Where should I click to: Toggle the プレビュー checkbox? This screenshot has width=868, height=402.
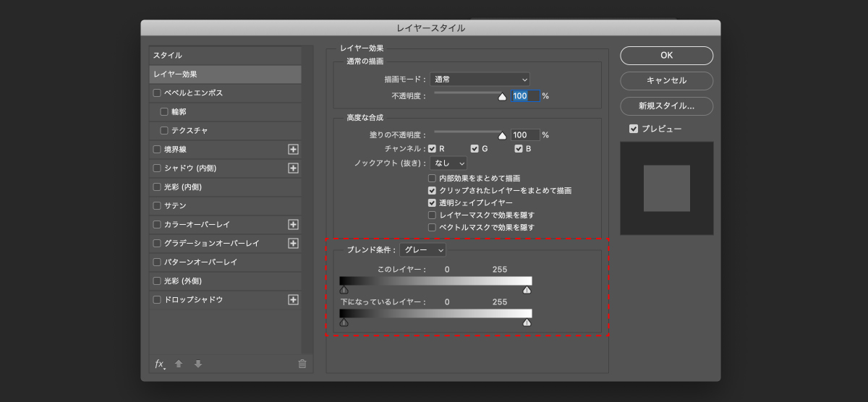[634, 129]
